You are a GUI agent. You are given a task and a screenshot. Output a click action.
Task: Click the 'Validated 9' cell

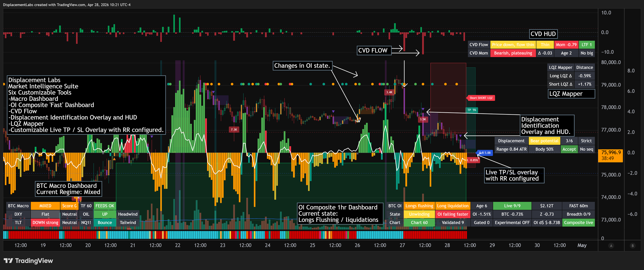(453, 222)
